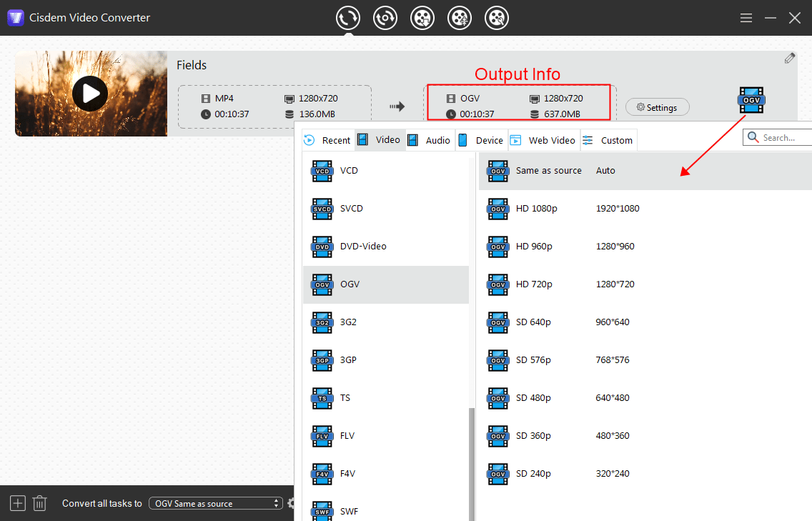This screenshot has width=812, height=521.
Task: Click the source MP4 info box
Action: pyautogui.click(x=275, y=106)
